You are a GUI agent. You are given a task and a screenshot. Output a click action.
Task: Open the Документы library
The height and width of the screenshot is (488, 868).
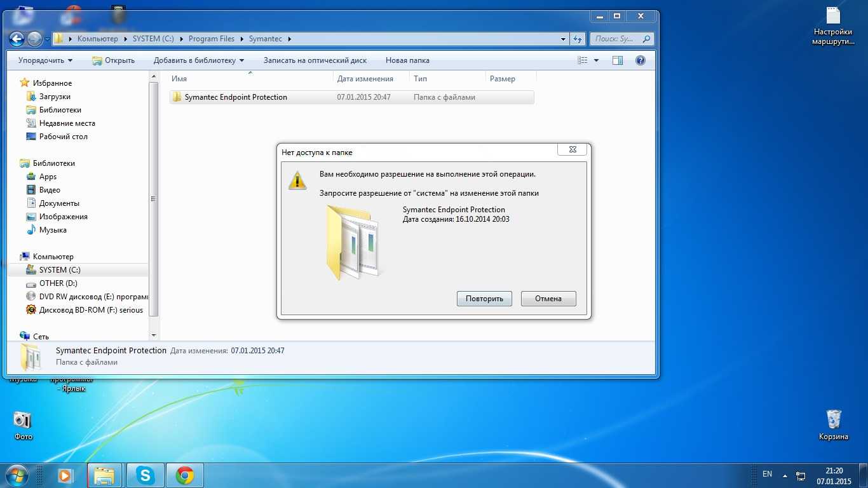(x=53, y=203)
